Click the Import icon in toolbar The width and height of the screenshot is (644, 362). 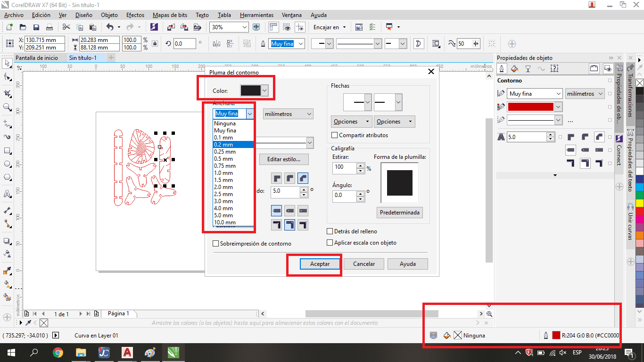pyautogui.click(x=171, y=27)
